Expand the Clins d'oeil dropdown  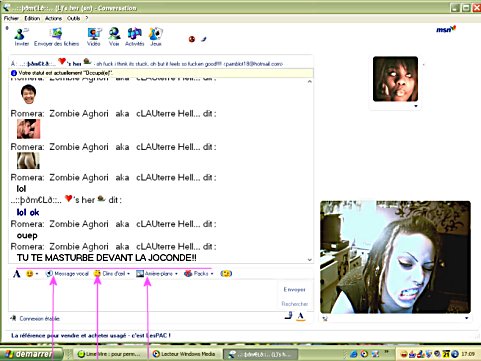point(128,274)
